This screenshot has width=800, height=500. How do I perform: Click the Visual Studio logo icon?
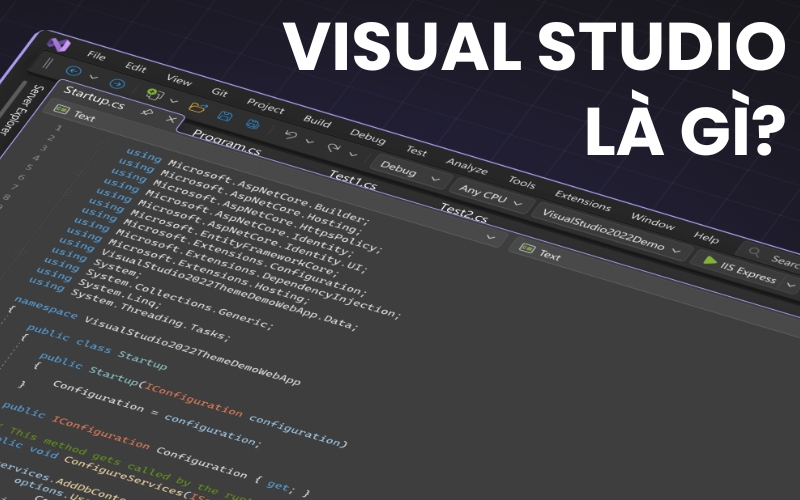point(59,44)
